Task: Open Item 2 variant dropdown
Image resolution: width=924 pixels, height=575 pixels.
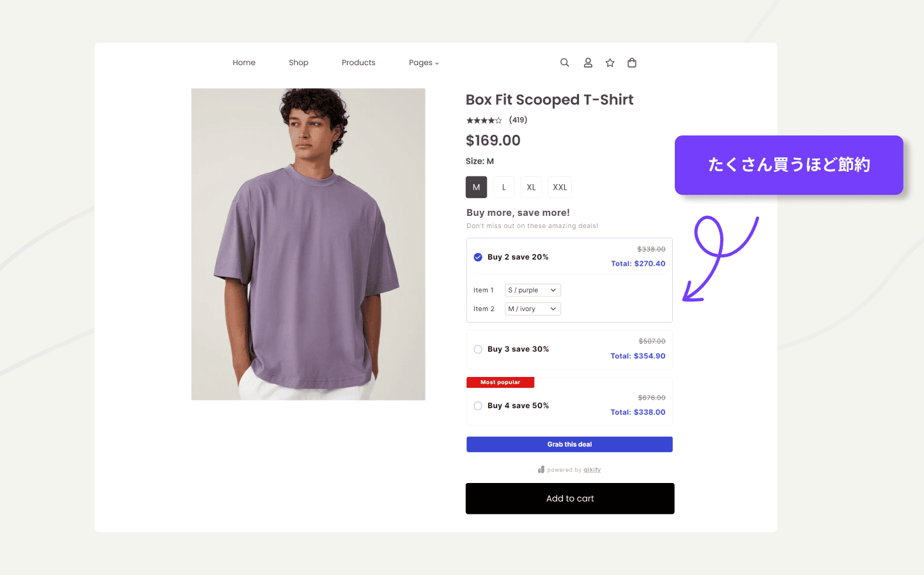Action: tap(532, 309)
